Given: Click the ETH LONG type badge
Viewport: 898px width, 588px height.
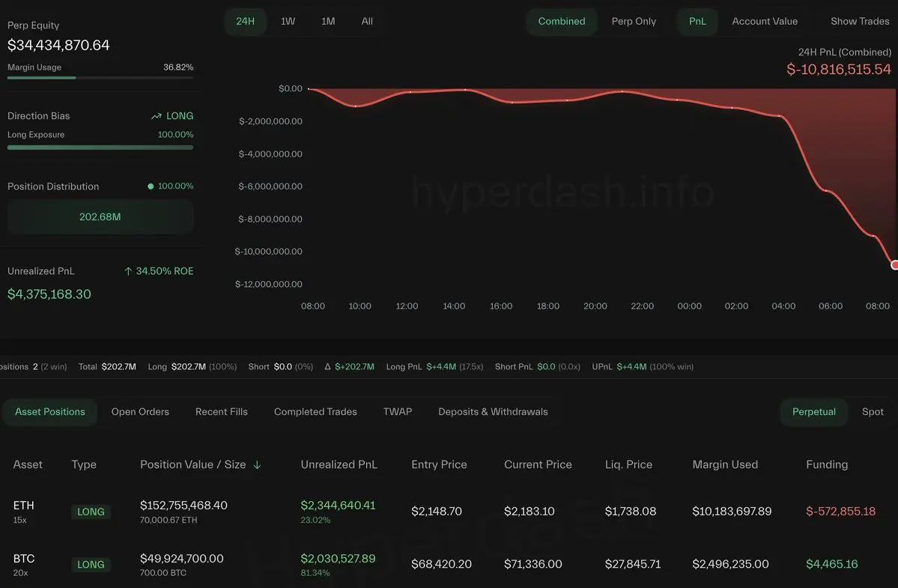Looking at the screenshot, I should point(91,512).
